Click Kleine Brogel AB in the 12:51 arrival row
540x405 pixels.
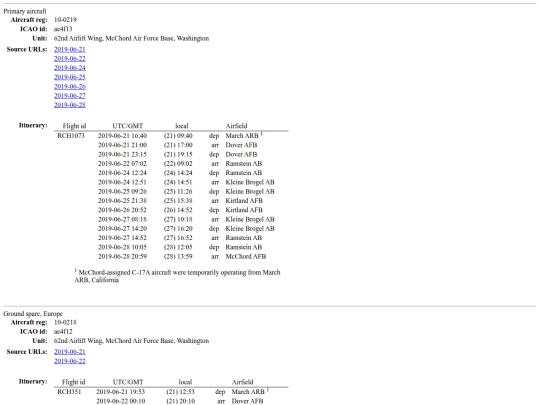click(250, 182)
